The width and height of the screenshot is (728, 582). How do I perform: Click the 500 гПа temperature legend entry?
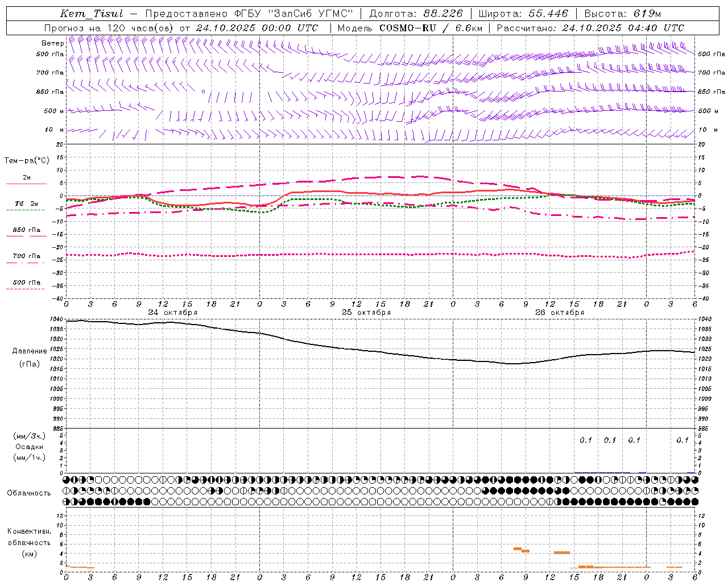[x=27, y=282]
